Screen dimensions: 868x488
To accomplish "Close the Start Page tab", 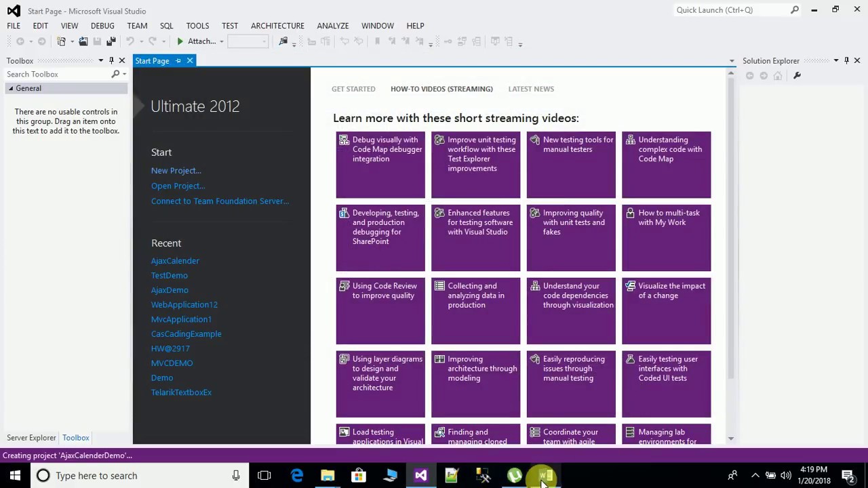I will (190, 61).
